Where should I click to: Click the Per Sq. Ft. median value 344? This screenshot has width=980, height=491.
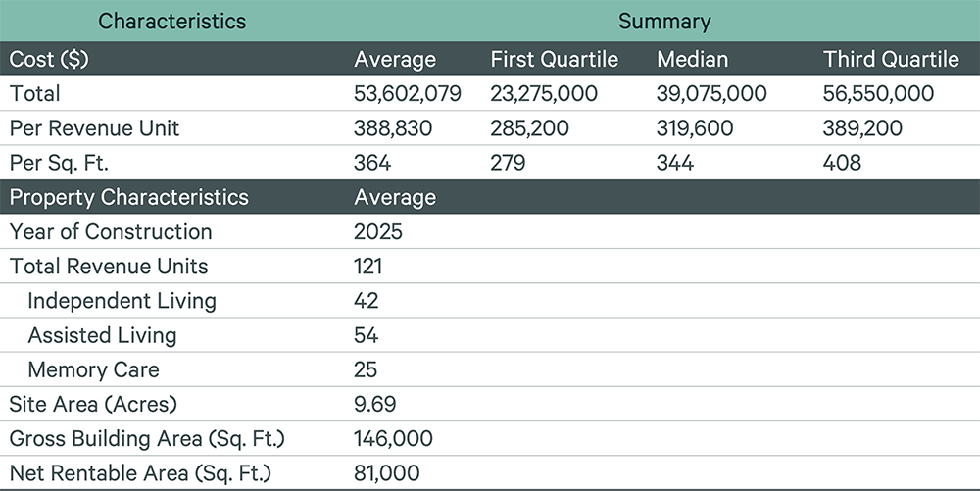pos(675,163)
